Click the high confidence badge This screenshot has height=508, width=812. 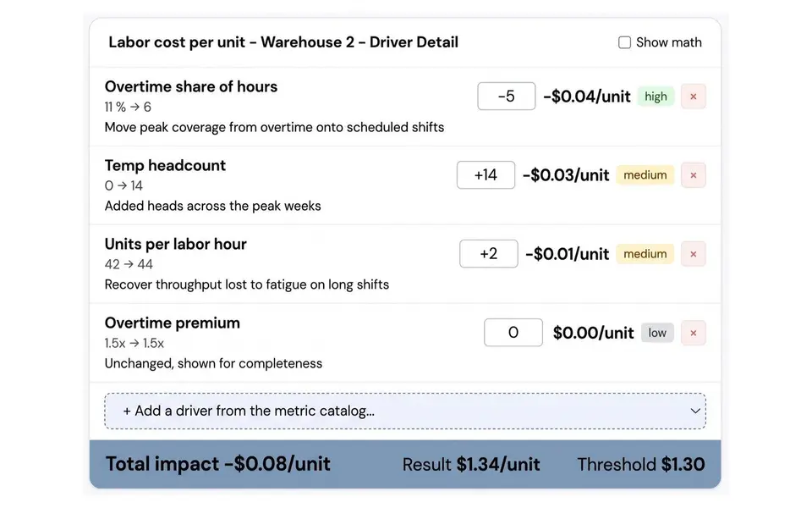[x=656, y=97]
